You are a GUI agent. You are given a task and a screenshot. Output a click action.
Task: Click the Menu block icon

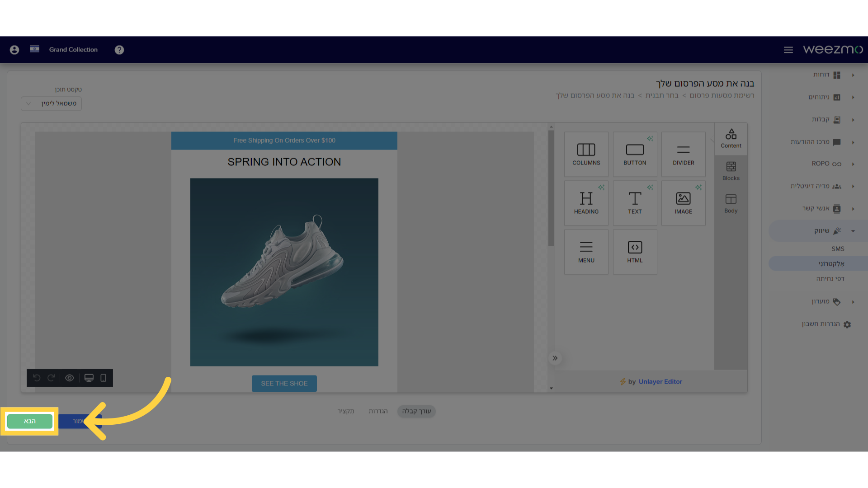pos(586,250)
